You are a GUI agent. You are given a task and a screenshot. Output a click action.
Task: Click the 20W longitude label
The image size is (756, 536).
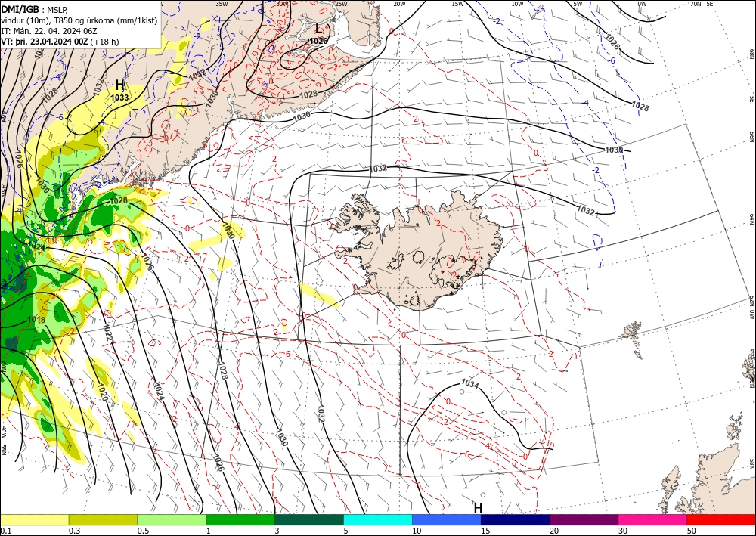(399, 3)
